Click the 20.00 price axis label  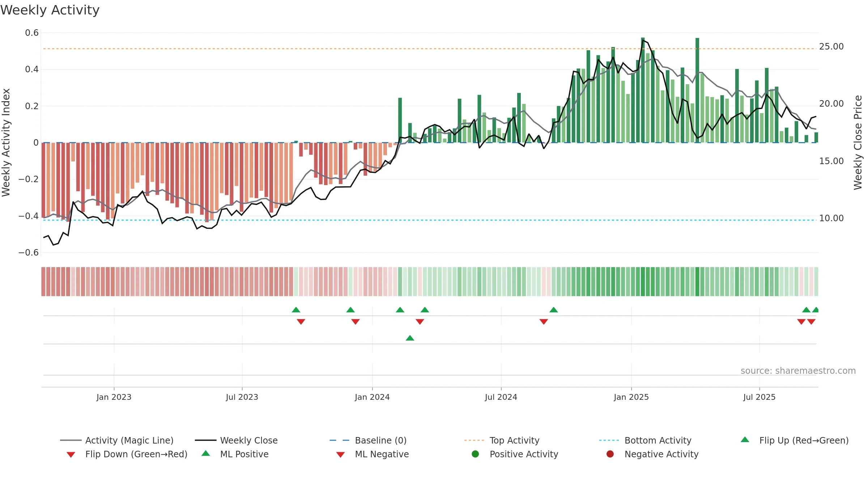tap(831, 104)
